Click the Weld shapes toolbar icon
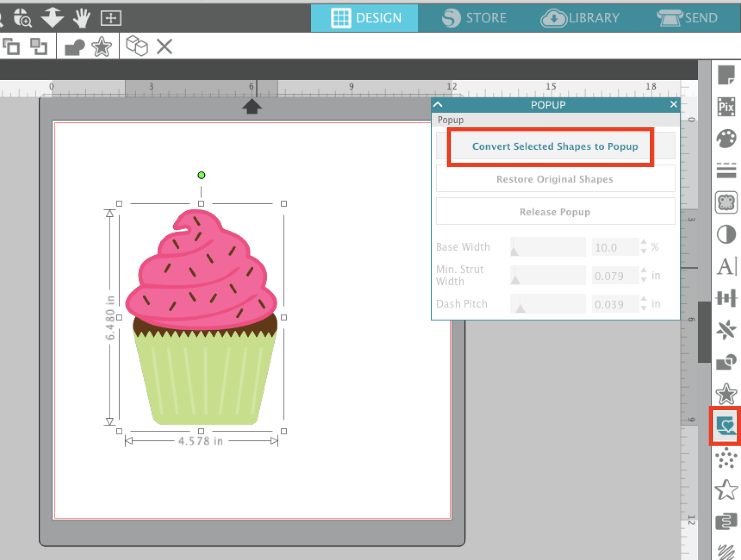This screenshot has width=741, height=560. (75, 46)
